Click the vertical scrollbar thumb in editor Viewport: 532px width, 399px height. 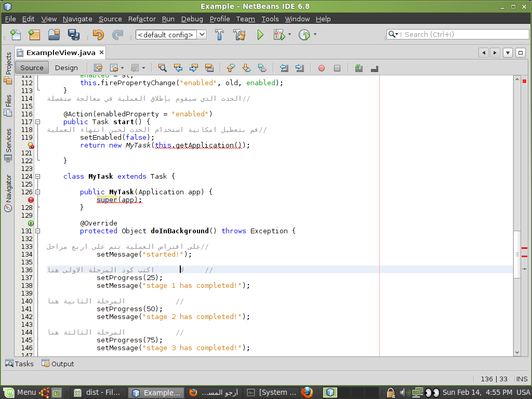point(517,255)
